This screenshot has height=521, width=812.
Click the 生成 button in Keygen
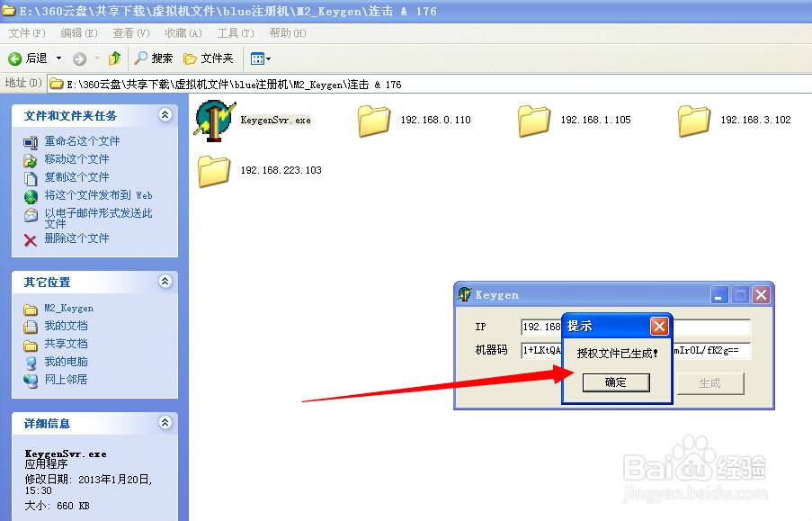click(x=710, y=383)
